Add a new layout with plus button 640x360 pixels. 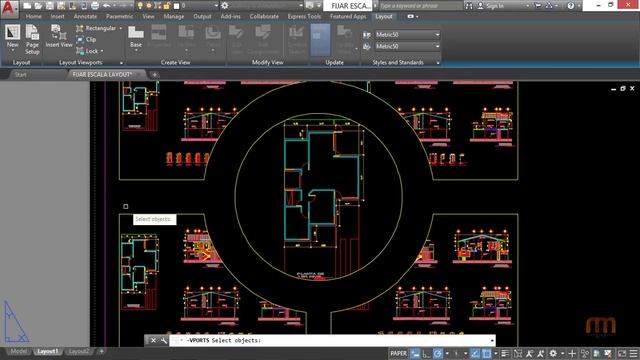click(102, 351)
